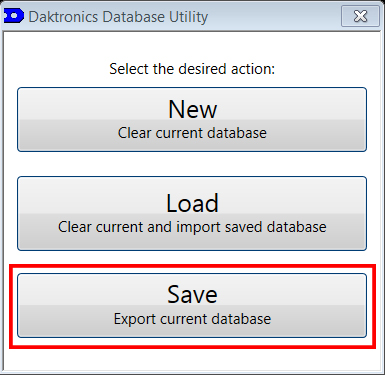Click the large "Save" heading text

click(x=192, y=294)
